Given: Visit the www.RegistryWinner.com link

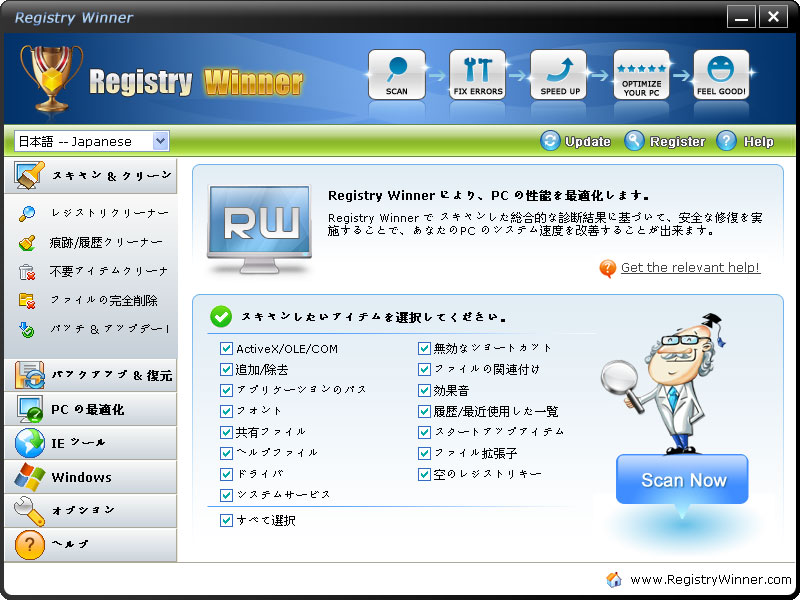Looking at the screenshot, I should point(711,580).
